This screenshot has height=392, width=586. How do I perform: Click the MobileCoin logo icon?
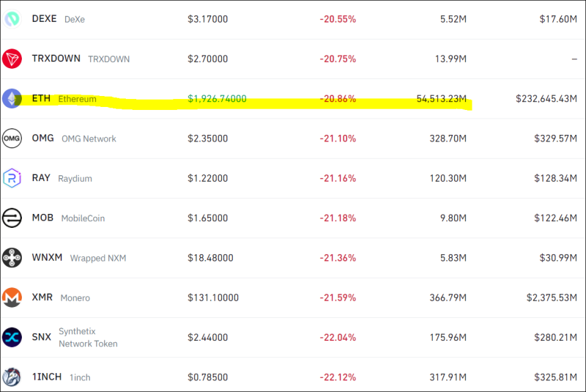pyautogui.click(x=12, y=218)
